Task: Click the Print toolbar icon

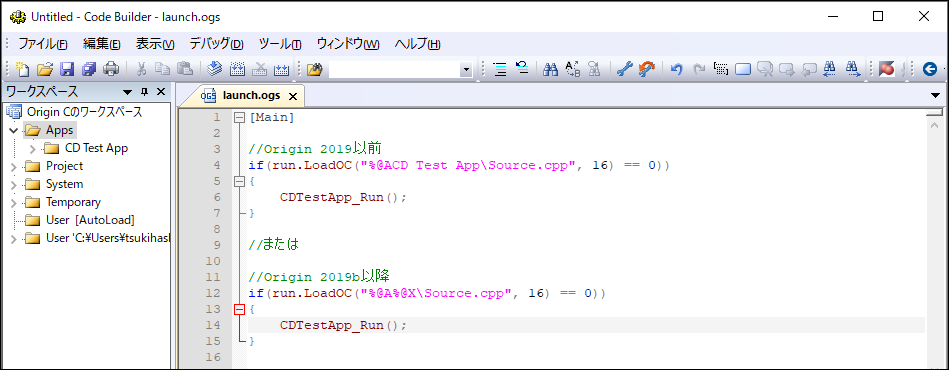Action: (x=111, y=69)
